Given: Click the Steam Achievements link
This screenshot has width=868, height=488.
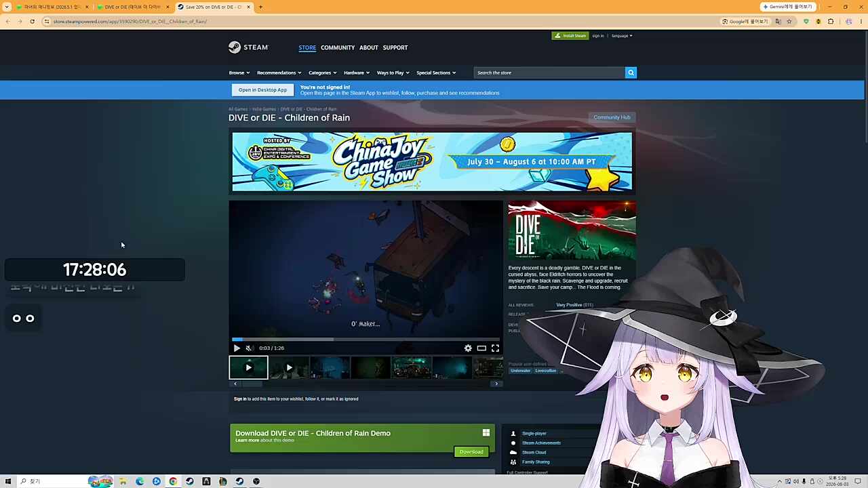Looking at the screenshot, I should pyautogui.click(x=541, y=443).
